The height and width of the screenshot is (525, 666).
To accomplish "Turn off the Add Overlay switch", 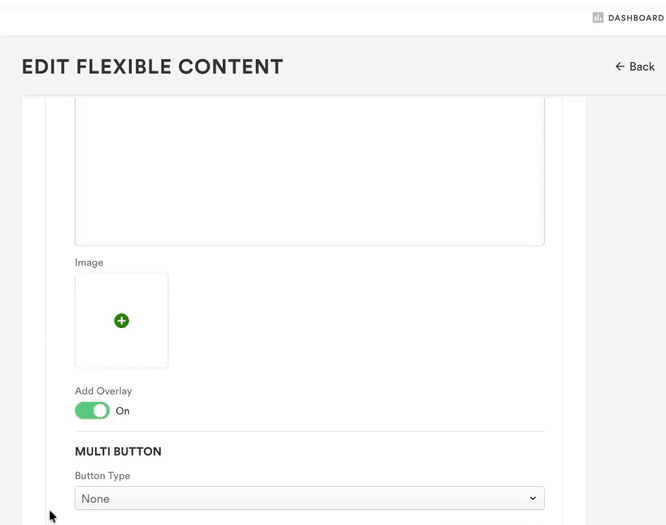I will click(x=92, y=411).
